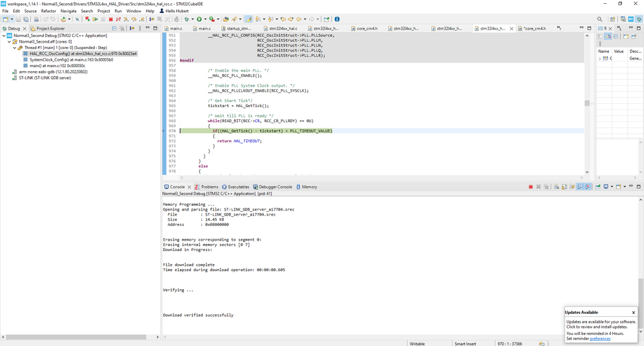Click the blue information icon in toolbar
Viewport: 644px width, 346px height.
pyautogui.click(x=337, y=19)
